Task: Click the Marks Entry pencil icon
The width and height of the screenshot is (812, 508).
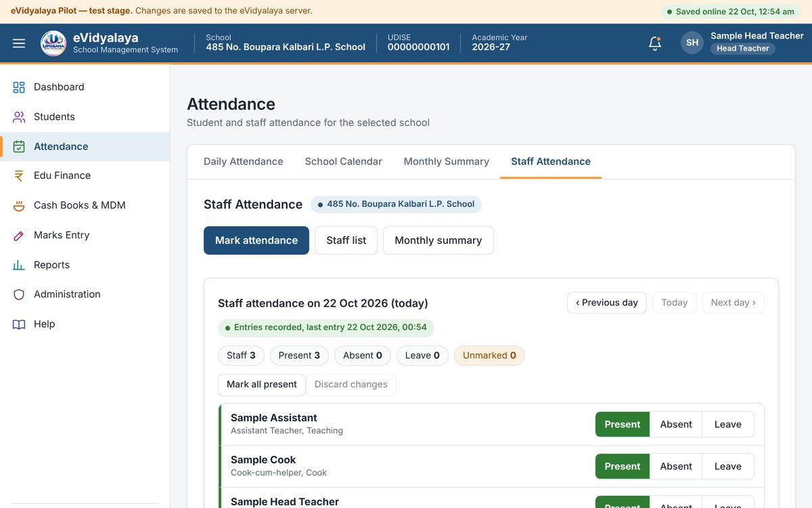Action: pos(19,235)
